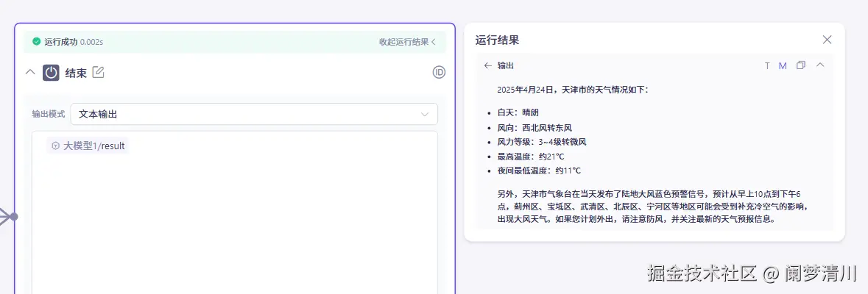Image resolution: width=868 pixels, height=294 pixels.
Task: Click the node ID icon
Action: point(439,72)
